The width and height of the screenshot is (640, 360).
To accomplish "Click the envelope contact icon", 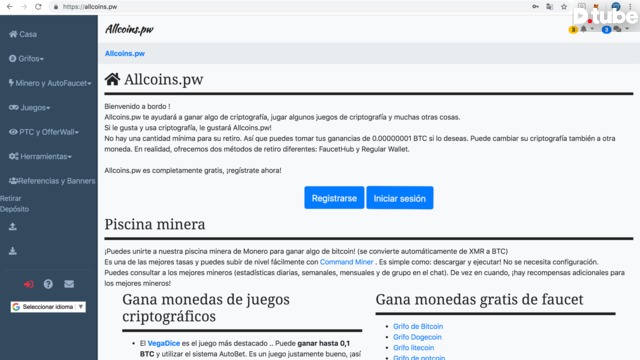I will [69, 284].
